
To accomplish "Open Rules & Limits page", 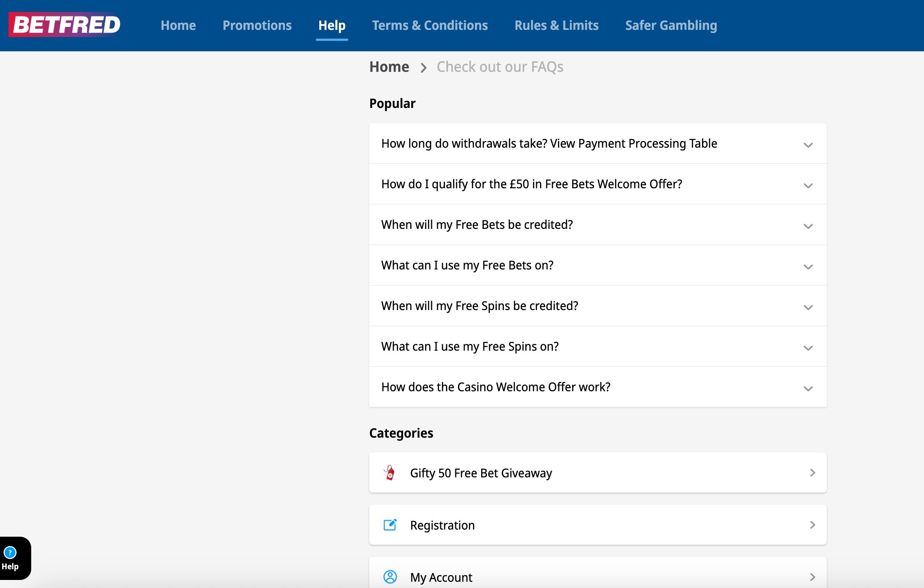I will 557,25.
